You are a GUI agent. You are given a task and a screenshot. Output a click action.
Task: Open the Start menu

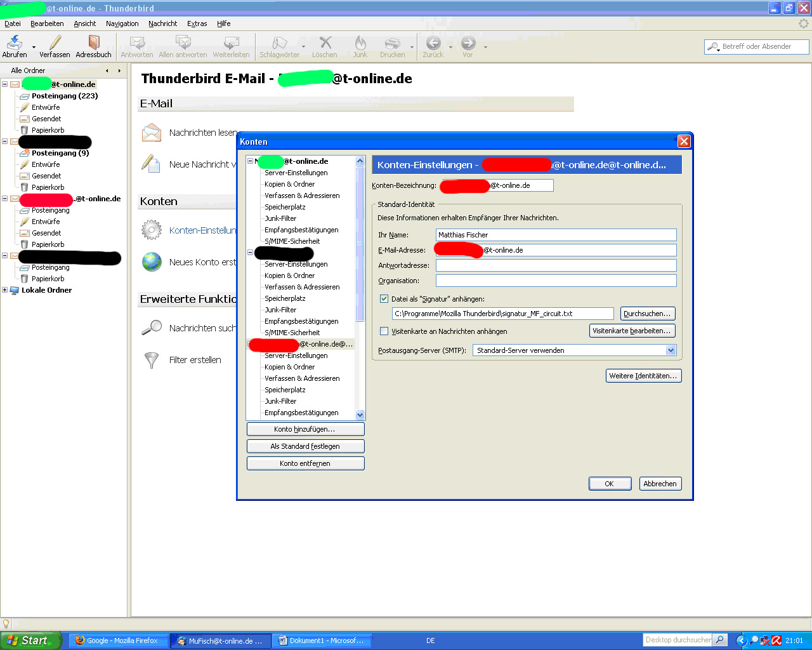[30, 640]
